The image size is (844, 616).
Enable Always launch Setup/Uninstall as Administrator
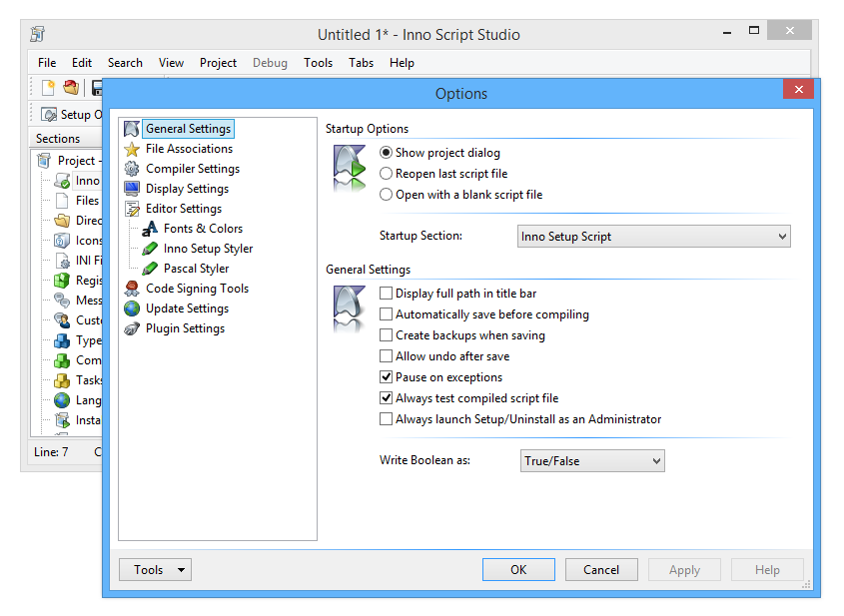click(386, 419)
